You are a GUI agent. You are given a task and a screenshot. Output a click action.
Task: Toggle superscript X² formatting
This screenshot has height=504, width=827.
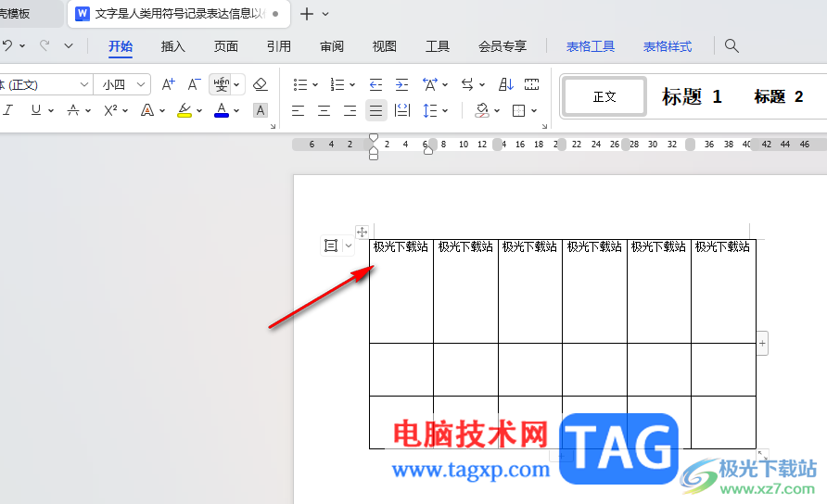coord(110,110)
